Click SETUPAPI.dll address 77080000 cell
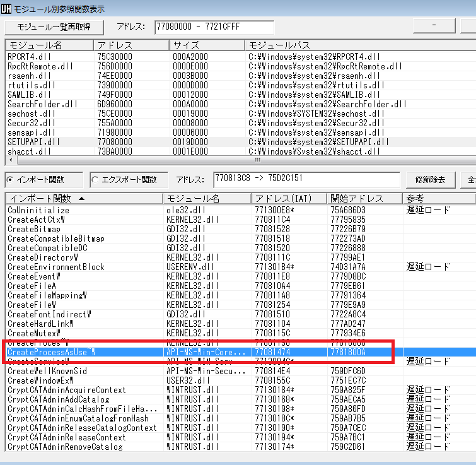Image resolution: width=476 pixels, height=465 pixels. 115,142
